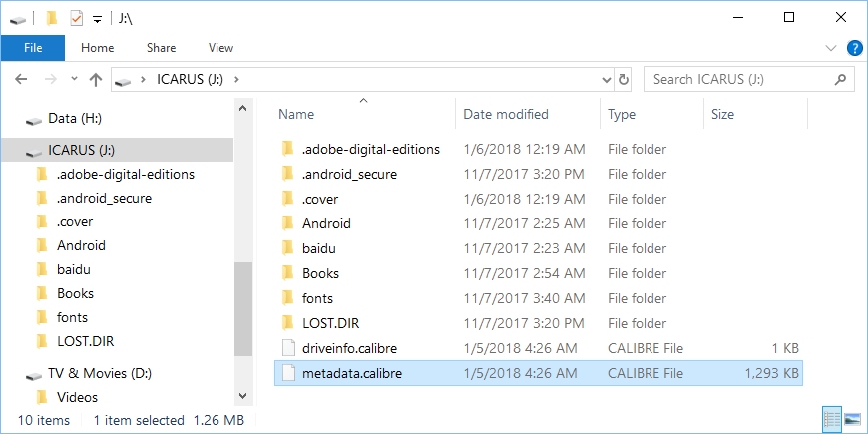Select Books folder in navigation tree
This screenshot has width=868, height=434.
pos(75,293)
